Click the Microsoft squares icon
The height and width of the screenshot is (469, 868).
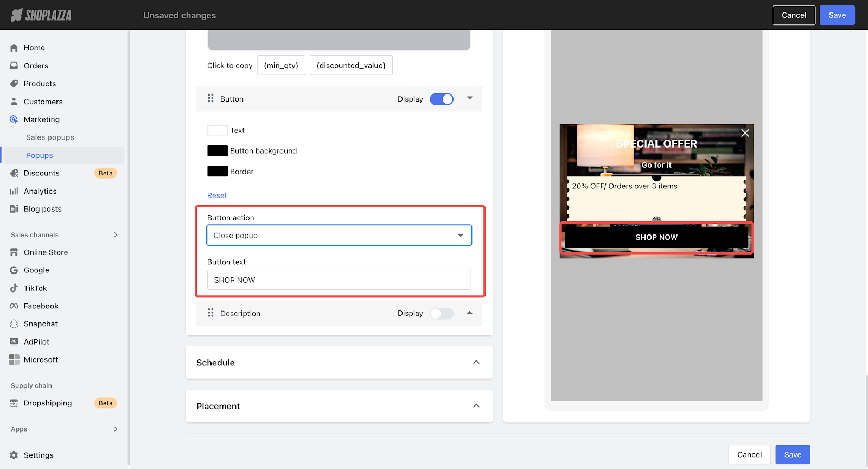(x=14, y=360)
